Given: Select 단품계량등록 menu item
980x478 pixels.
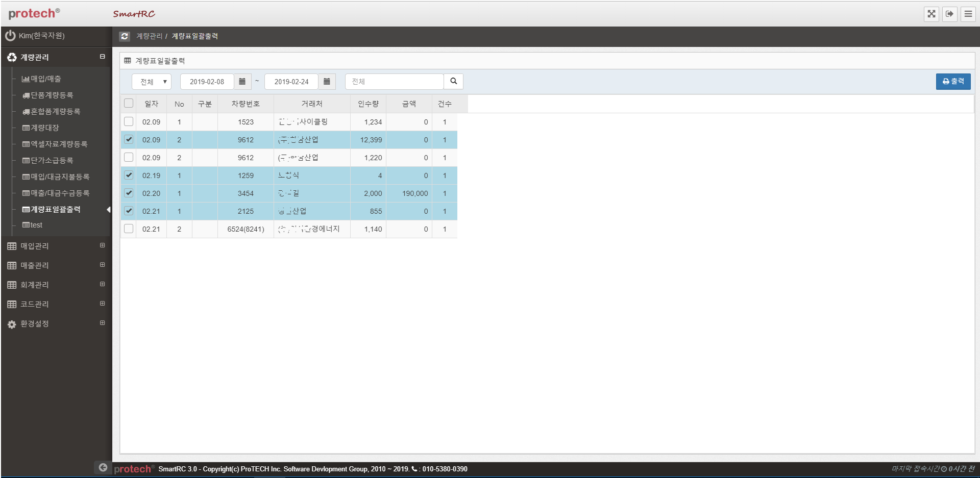Looking at the screenshot, I should tap(52, 95).
